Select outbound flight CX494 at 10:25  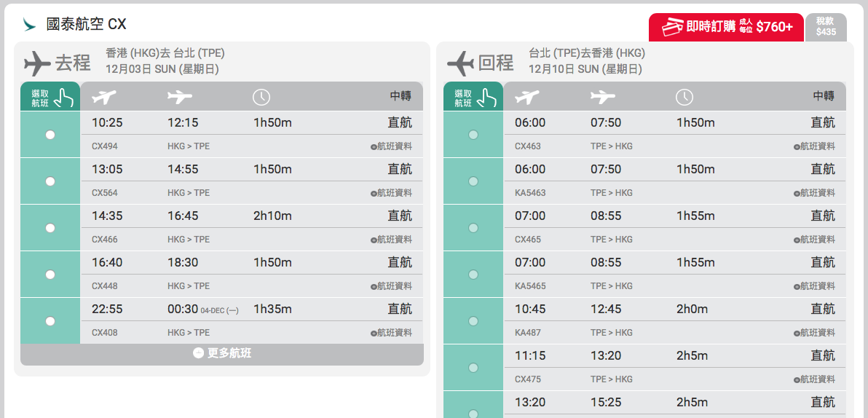tap(50, 135)
